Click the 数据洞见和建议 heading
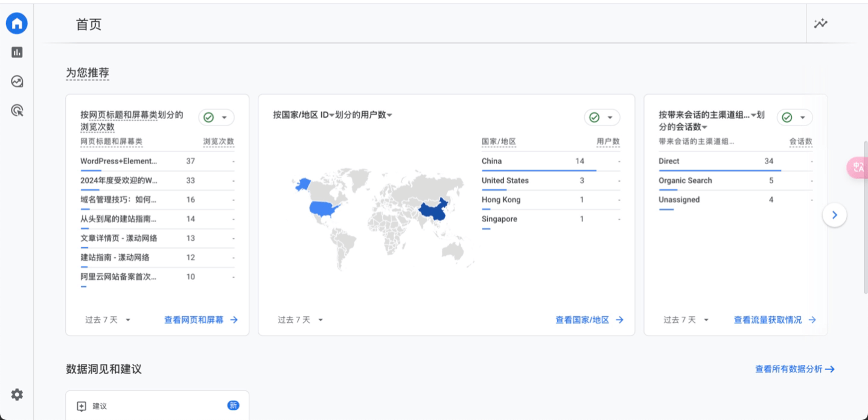The image size is (868, 420). pos(104,369)
